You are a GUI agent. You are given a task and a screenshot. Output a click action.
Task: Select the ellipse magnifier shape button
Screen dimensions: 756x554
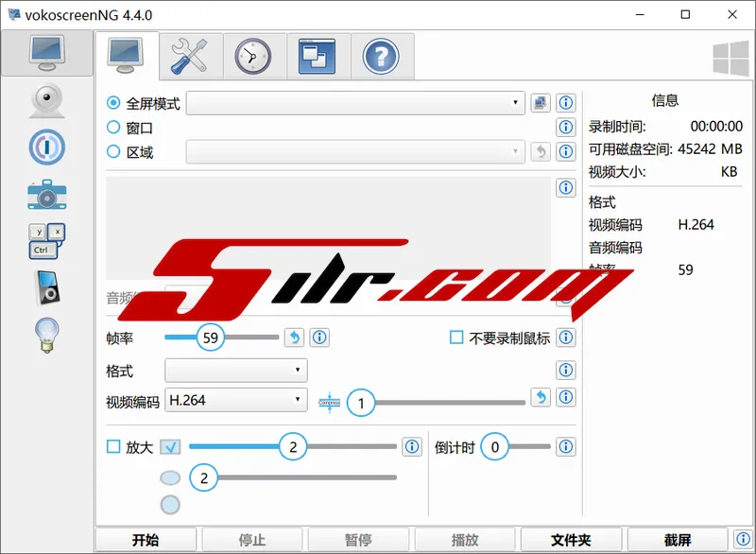tap(170, 477)
